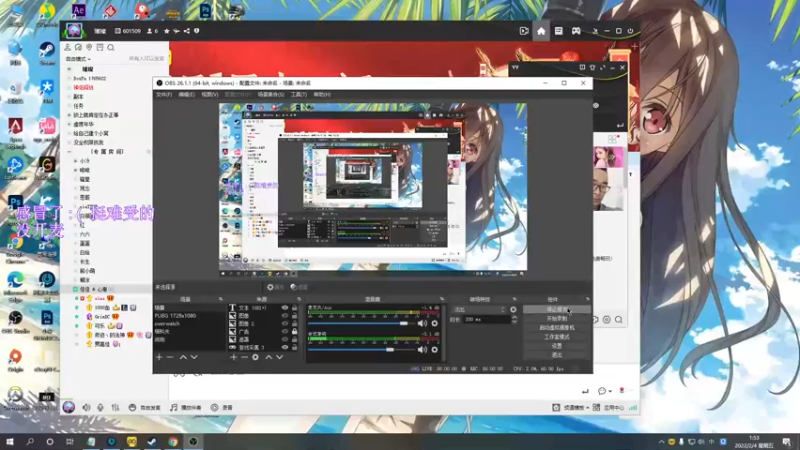800x450 pixels.
Task: Open the OBS 工具(T) menu
Action: 299,95
